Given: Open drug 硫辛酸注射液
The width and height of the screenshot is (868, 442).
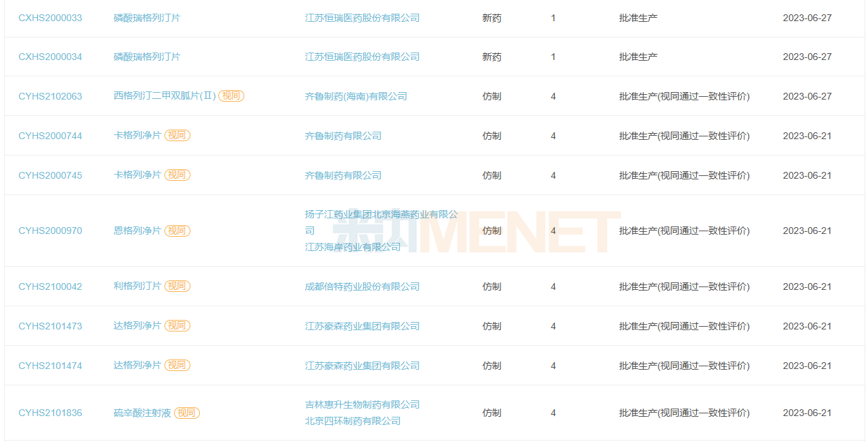Looking at the screenshot, I should 142,413.
